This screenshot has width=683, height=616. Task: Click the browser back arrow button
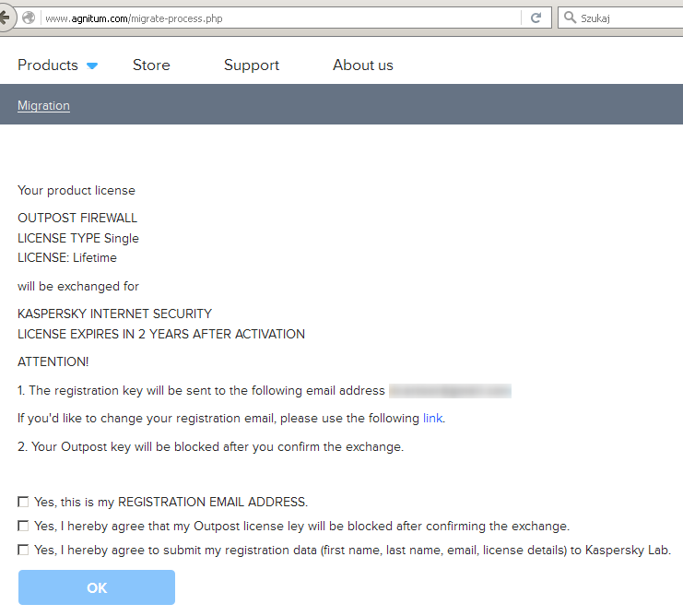click(6, 18)
